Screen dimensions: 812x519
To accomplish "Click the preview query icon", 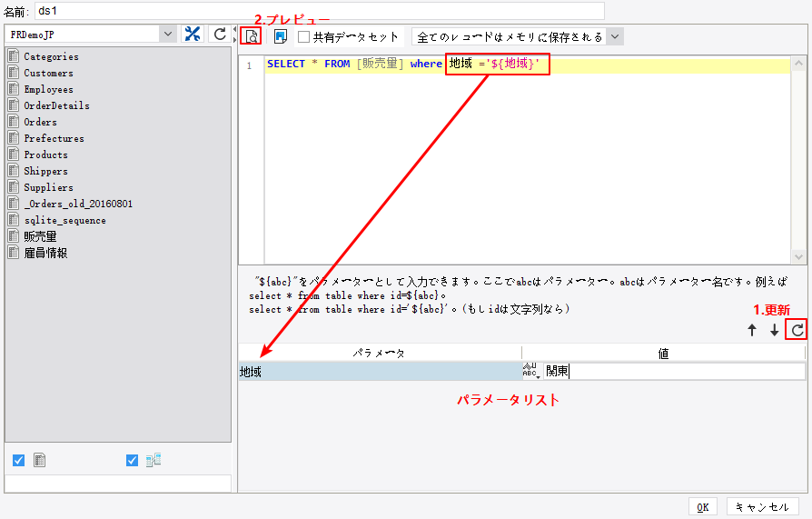I will [251, 35].
